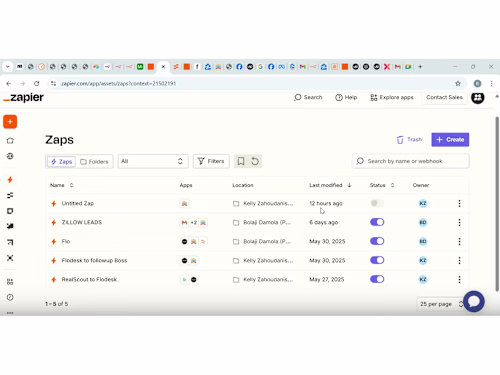The height and width of the screenshot is (375, 500).
Task: Disable the RealScout to Flodesk toggle
Action: pos(377,279)
